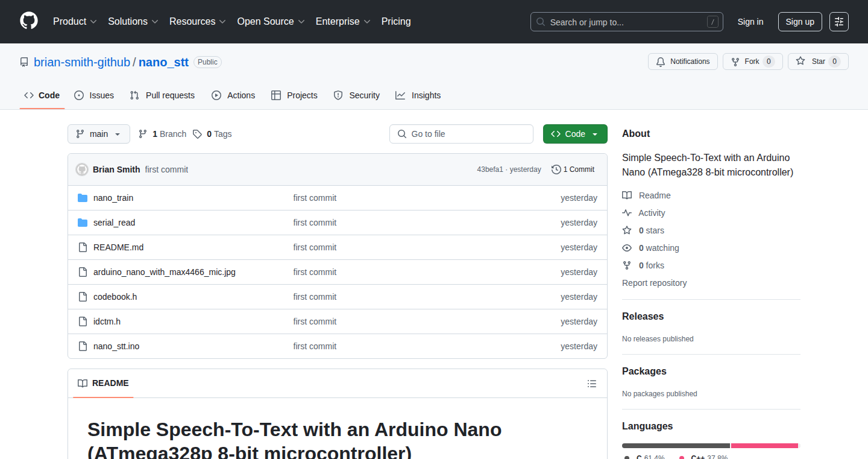The height and width of the screenshot is (459, 868).
Task: Switch to the Actions tab
Action: tap(233, 95)
